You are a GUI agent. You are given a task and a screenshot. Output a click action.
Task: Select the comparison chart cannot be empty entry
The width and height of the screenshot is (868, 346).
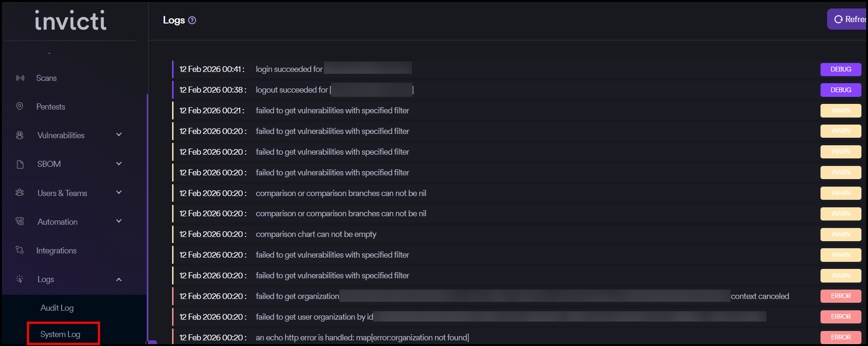(x=316, y=234)
